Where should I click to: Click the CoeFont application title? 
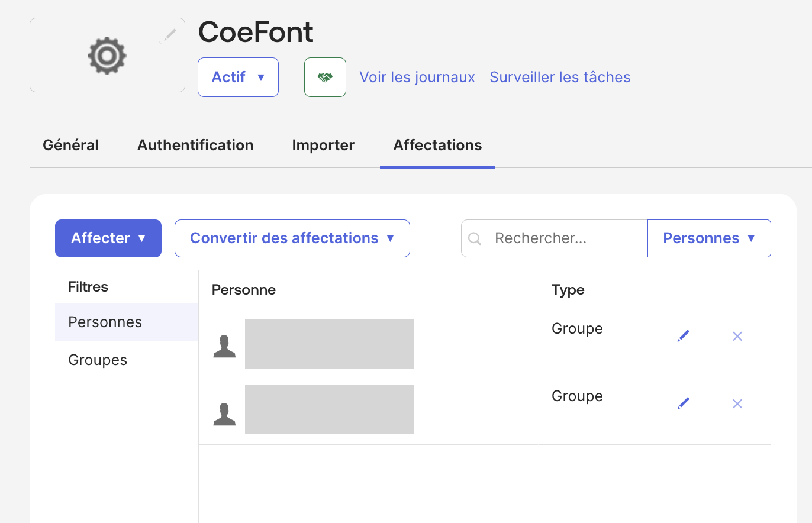[x=256, y=32]
